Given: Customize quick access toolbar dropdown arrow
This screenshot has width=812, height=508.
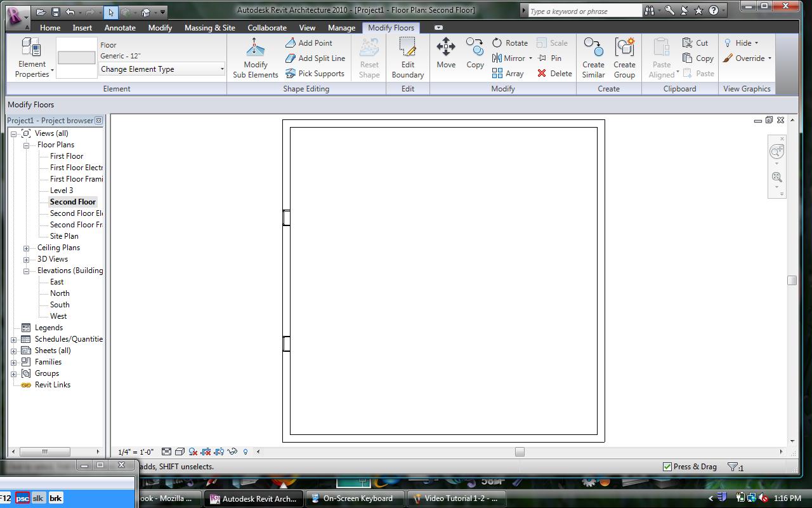Looking at the screenshot, I should 163,11.
